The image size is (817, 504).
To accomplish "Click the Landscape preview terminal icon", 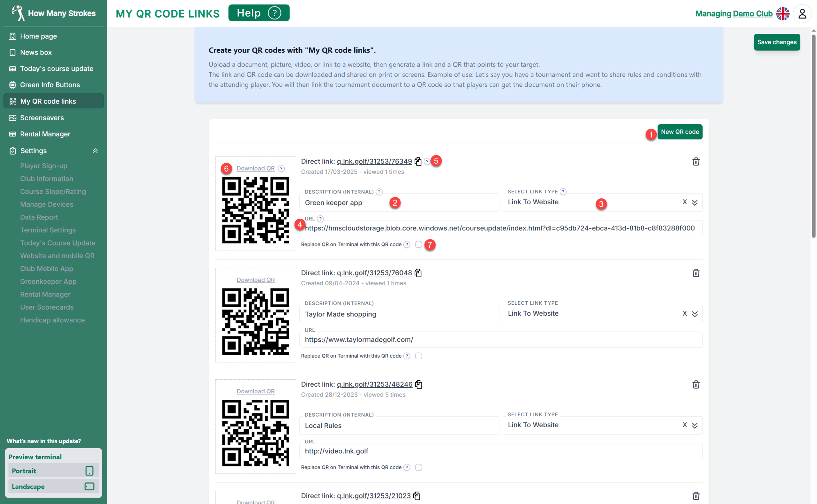I will tap(89, 486).
